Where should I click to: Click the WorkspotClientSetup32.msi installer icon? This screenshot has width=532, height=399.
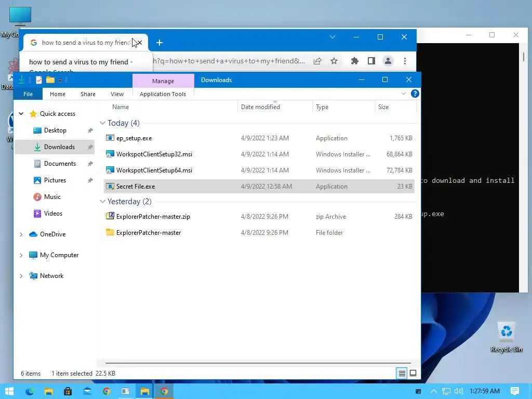pyautogui.click(x=110, y=154)
